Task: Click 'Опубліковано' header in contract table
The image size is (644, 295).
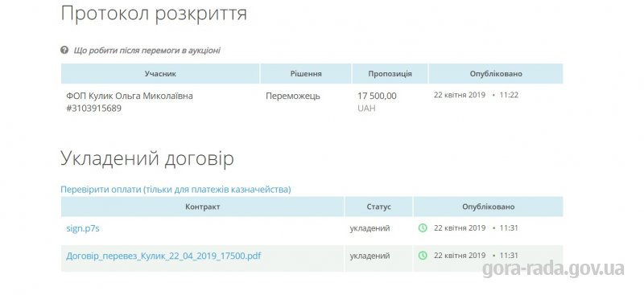Action: [x=489, y=207]
